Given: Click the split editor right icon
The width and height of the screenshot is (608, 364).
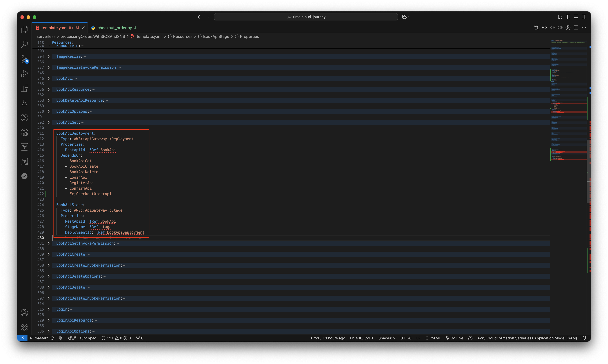Looking at the screenshot, I should point(576,28).
